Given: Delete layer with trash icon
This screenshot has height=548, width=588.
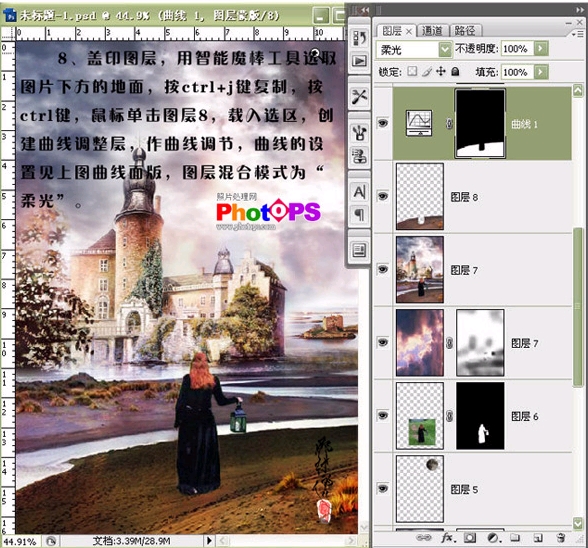Looking at the screenshot, I should coord(561,538).
